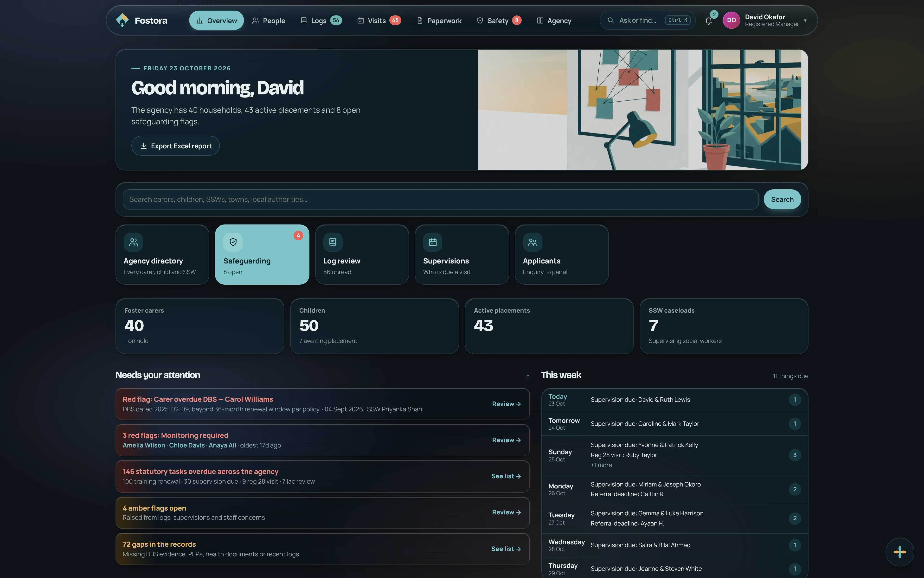Click Export Excel report
The image size is (924, 578).
pos(175,146)
